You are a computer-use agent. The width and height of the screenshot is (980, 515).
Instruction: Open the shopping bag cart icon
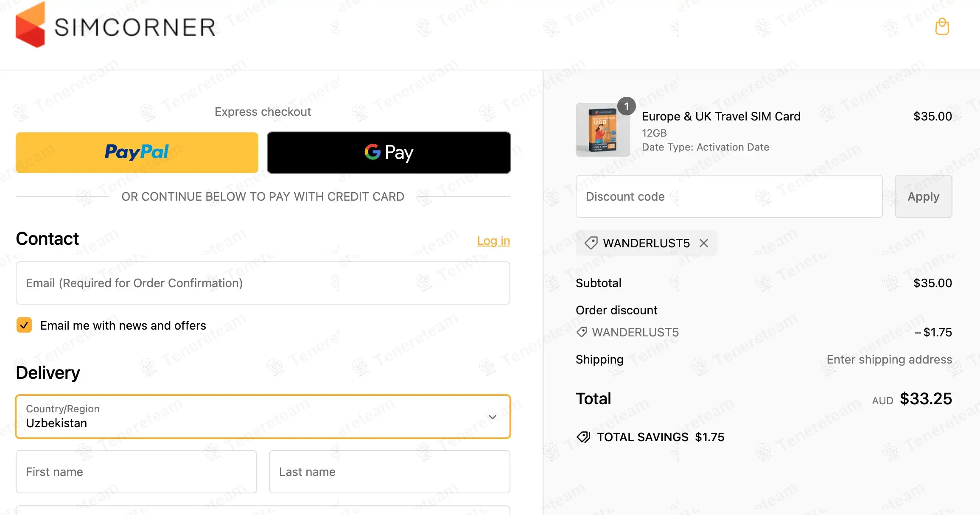[x=942, y=27]
